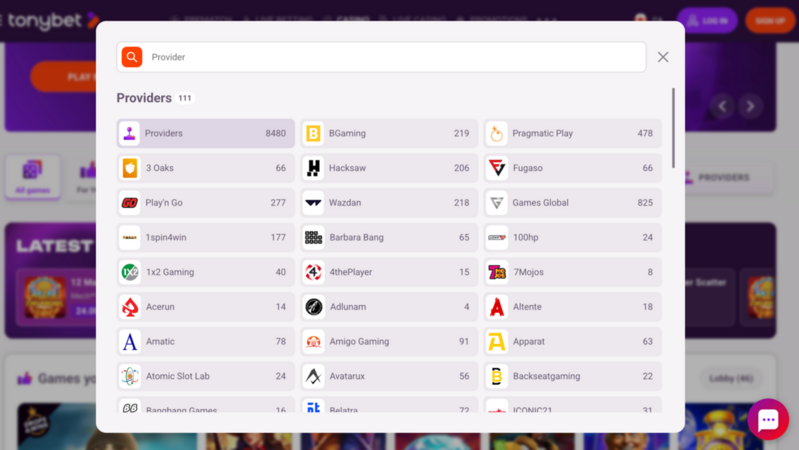Screen dimensions: 799x450
Task: Focus the Provider search input field
Action: click(x=381, y=57)
